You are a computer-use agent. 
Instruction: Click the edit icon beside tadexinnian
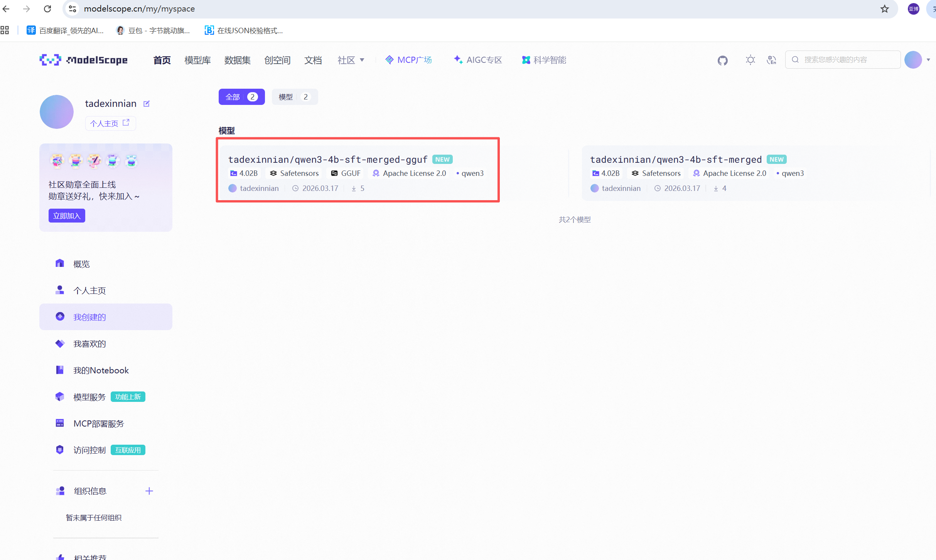point(147,104)
